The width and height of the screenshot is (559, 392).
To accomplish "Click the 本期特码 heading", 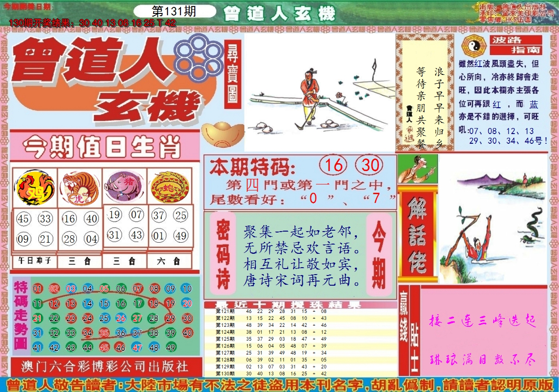I will point(252,166).
